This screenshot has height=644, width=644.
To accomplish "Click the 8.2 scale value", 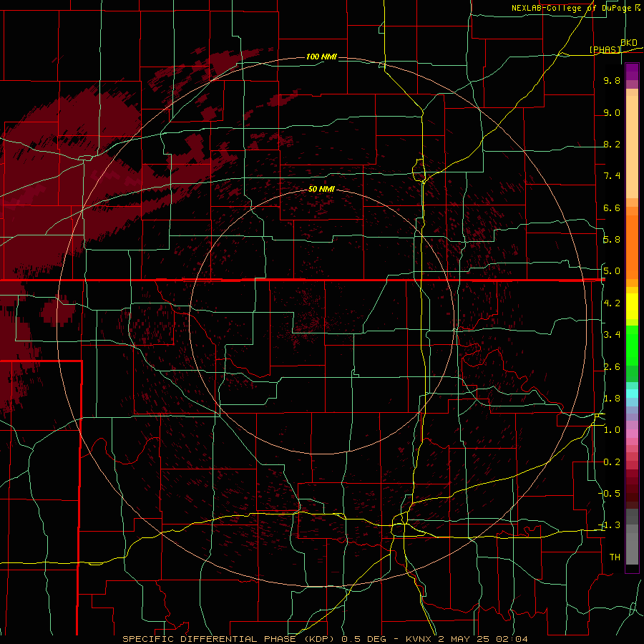I will tap(612, 145).
